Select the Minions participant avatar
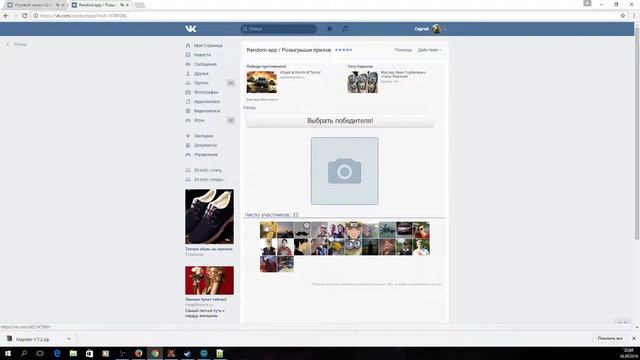This screenshot has width=640, height=360. [x=353, y=247]
